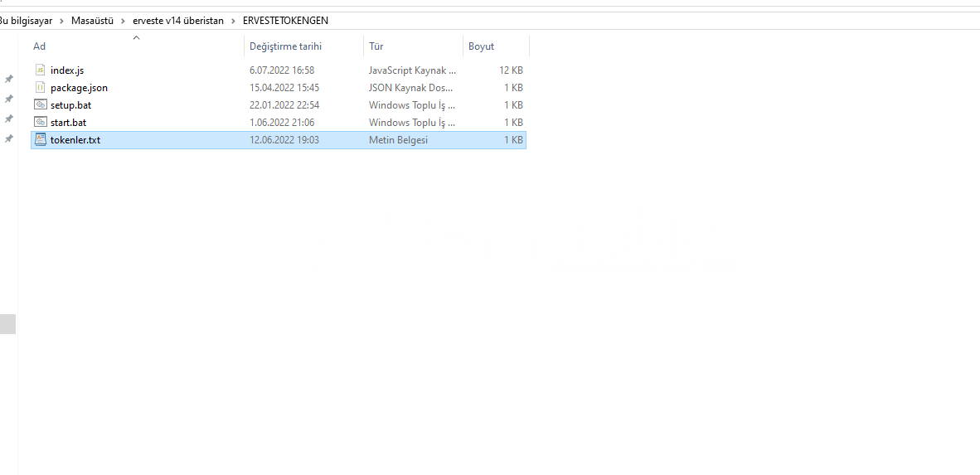The image size is (980, 475).
Task: Go to Masaüstü in the breadcrumb path
Action: tap(92, 21)
